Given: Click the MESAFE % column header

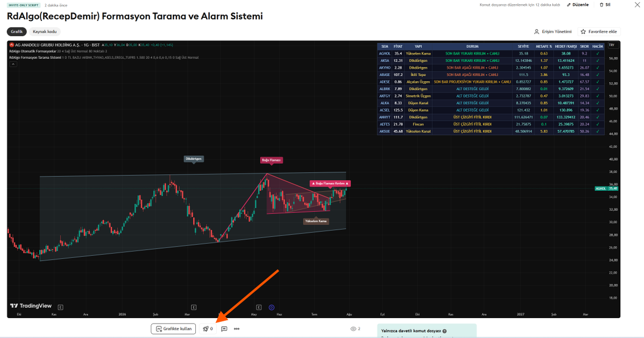Looking at the screenshot, I should pos(544,47).
